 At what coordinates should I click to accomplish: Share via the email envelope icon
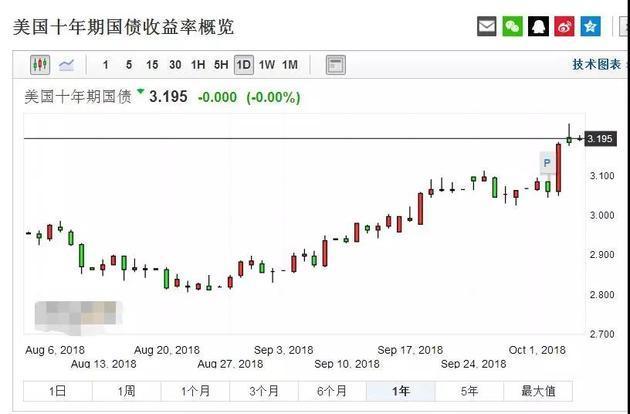[x=487, y=26]
